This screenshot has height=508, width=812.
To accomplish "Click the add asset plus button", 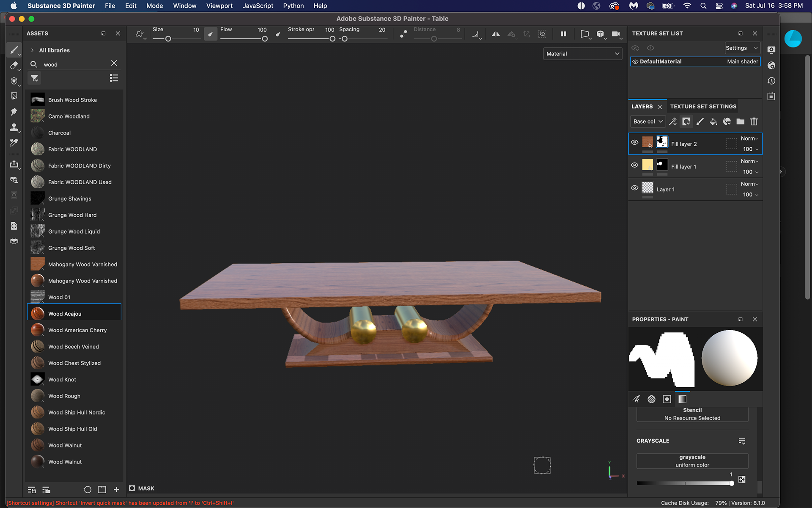I will click(x=116, y=490).
